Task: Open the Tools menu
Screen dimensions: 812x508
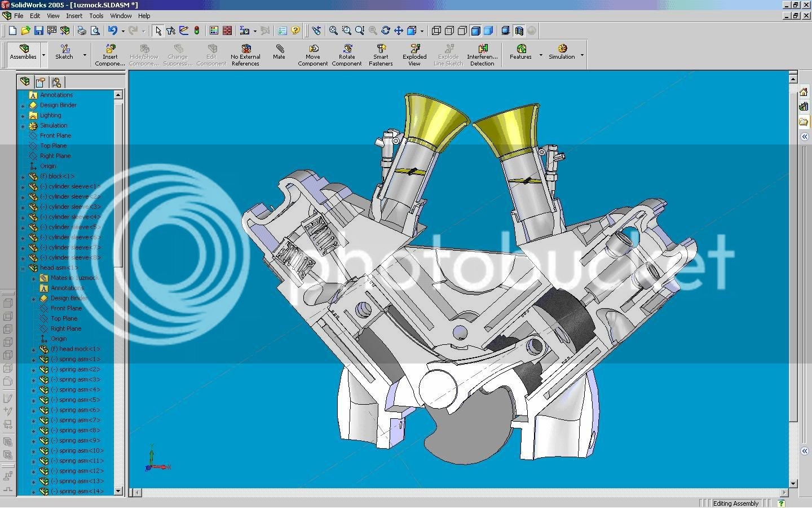Action: 96,16
